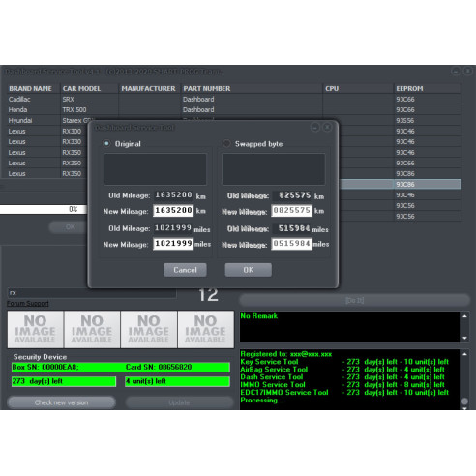Viewport: 476px width, 476px height.
Task: Minimize the main application window
Action: click(x=456, y=71)
